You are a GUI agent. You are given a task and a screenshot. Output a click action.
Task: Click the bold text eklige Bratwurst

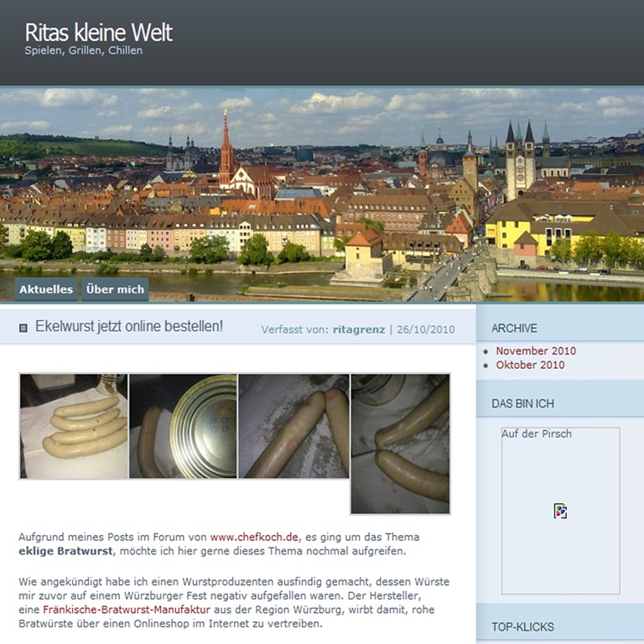click(65, 551)
